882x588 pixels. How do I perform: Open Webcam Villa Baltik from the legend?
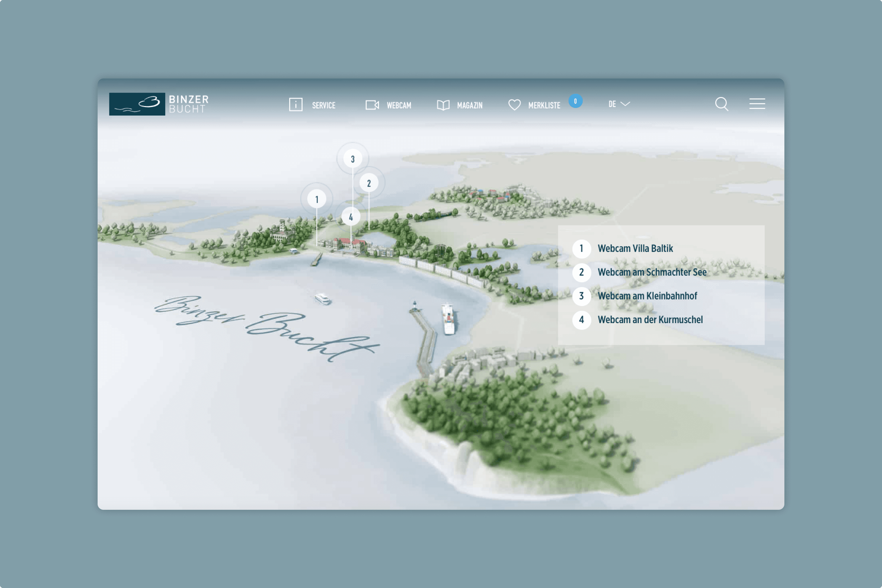point(635,248)
